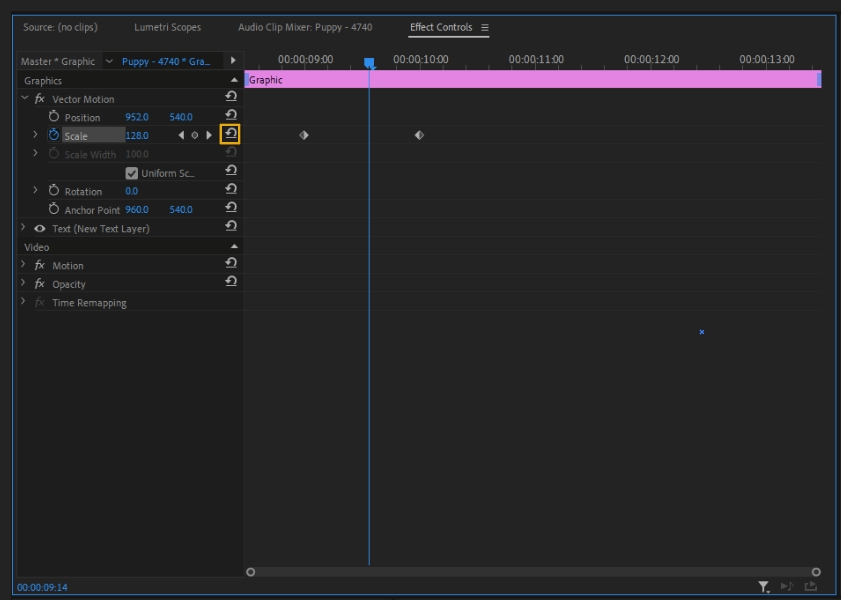Toggle the Uniform Scale checkbox
Viewport: 841px width, 600px height.
click(x=132, y=173)
